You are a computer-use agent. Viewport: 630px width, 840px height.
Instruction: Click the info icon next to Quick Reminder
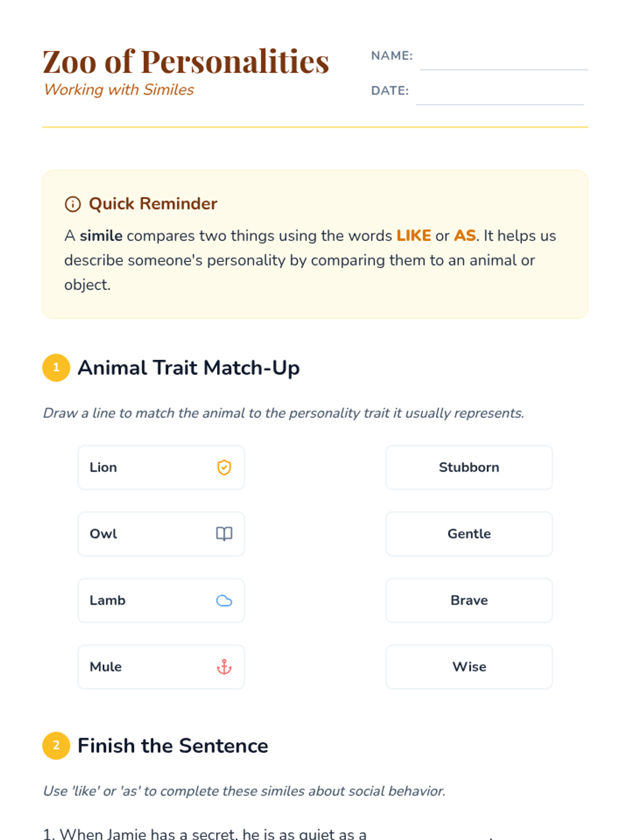tap(72, 204)
